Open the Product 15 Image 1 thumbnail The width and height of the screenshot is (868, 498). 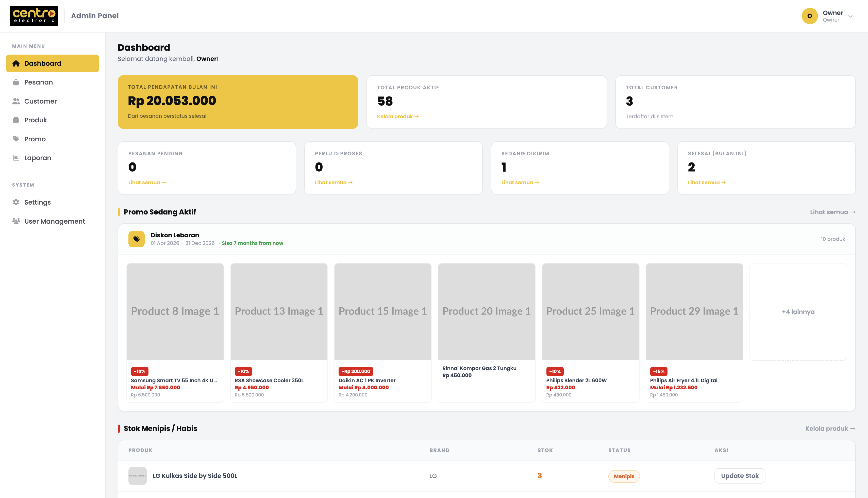pos(383,312)
